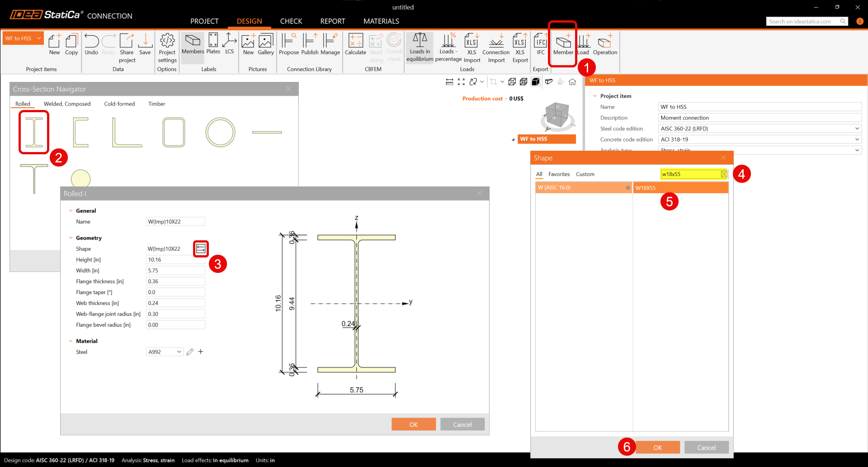
Task: Open shape library button next to Shape field
Action: (x=201, y=249)
